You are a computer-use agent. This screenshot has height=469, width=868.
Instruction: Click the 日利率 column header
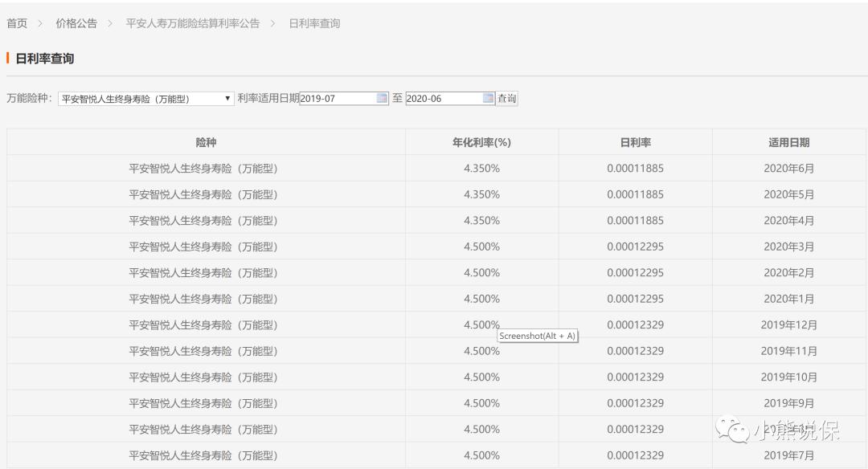pos(635,141)
